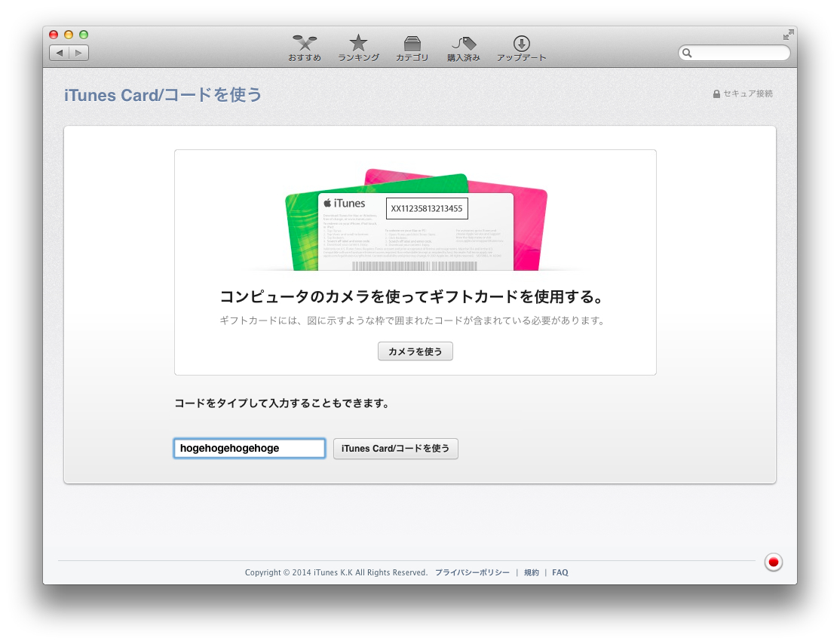Open the ランキング star icon

pos(358,48)
